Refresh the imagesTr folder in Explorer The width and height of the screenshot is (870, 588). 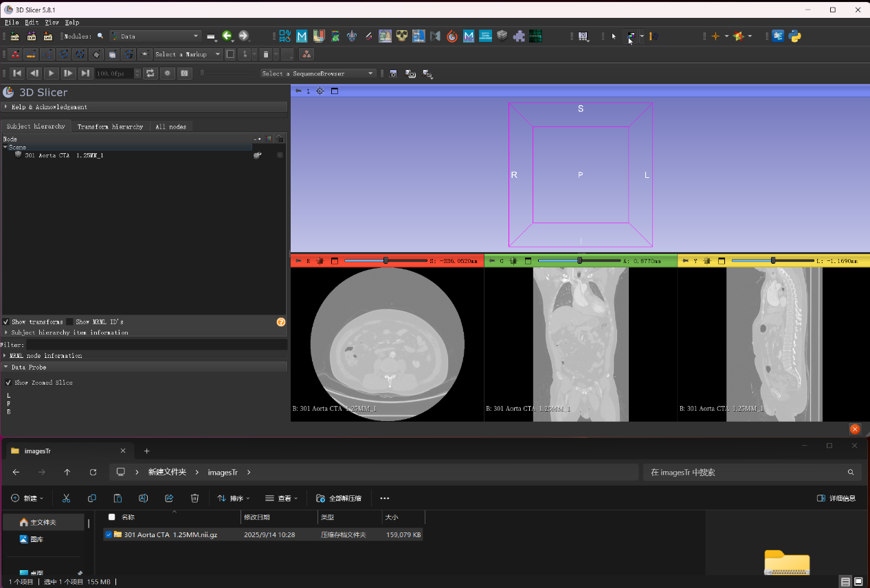pos(93,472)
